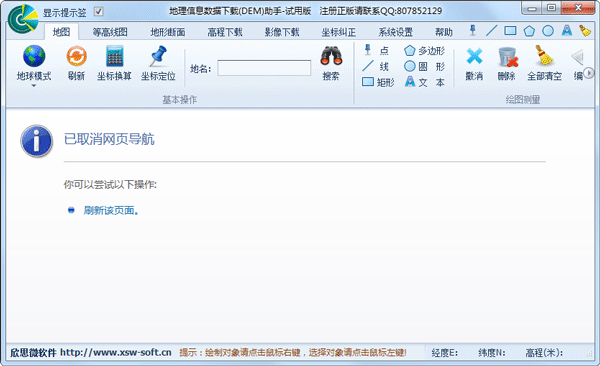600x366 pixels.
Task: Switch to 影像下载 tab
Action: pyautogui.click(x=282, y=32)
